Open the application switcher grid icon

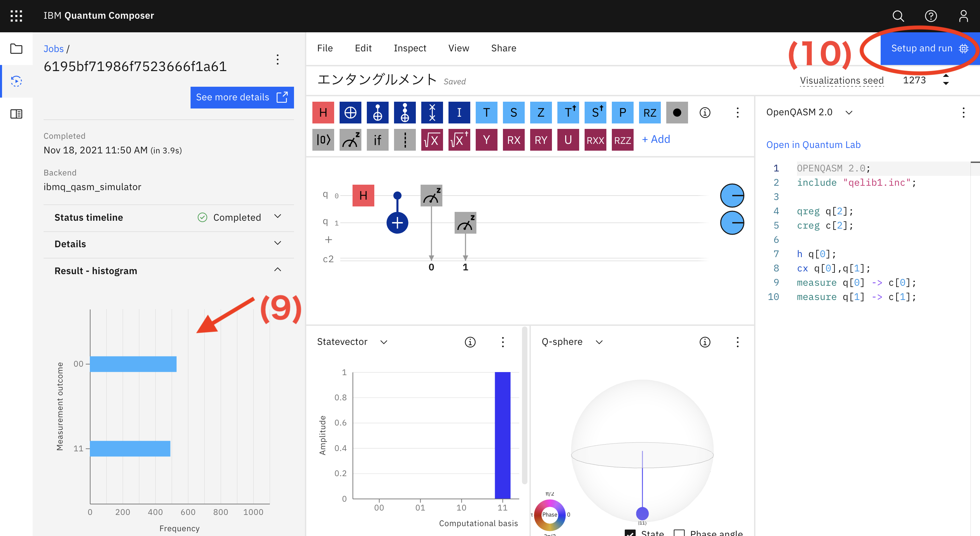16,16
